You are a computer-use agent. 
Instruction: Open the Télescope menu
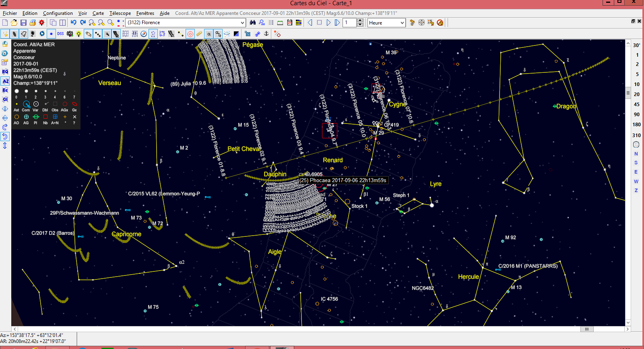click(120, 13)
